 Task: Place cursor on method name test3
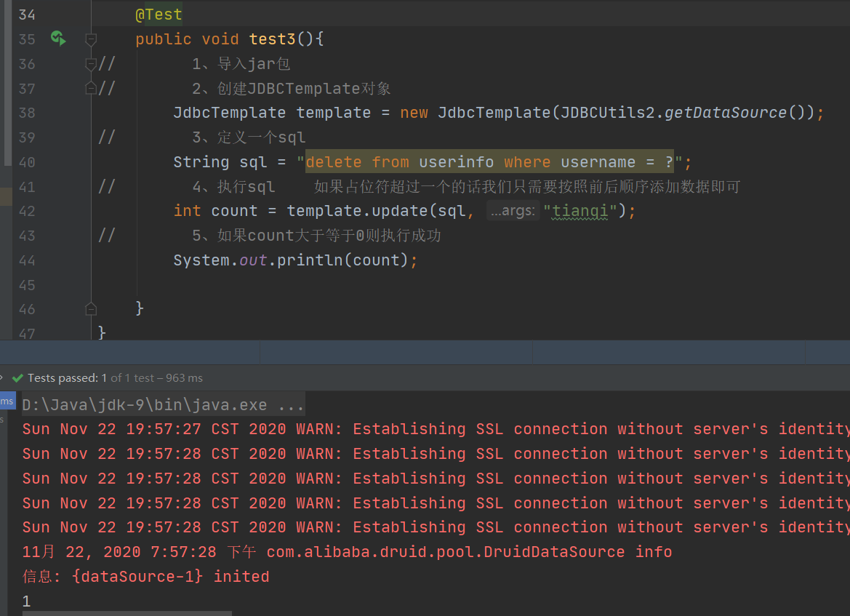click(x=272, y=39)
